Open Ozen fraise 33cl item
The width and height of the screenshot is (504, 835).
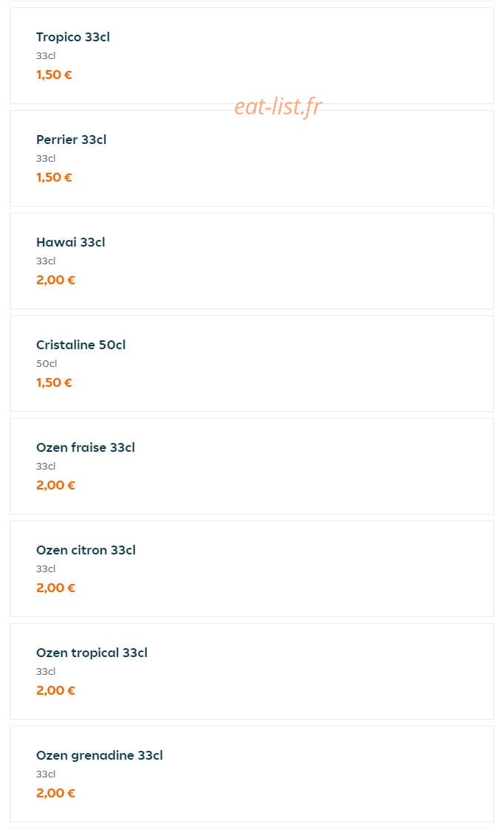tap(252, 467)
